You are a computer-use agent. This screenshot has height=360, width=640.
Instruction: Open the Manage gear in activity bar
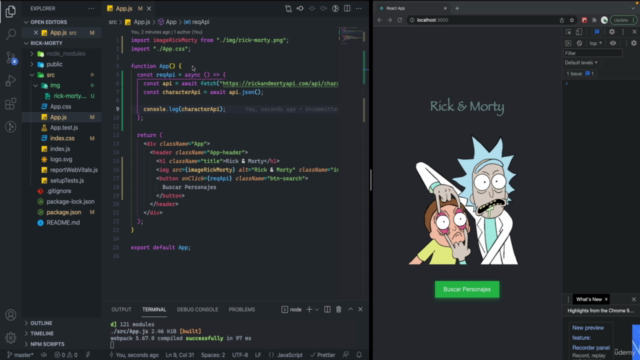coord(11,338)
